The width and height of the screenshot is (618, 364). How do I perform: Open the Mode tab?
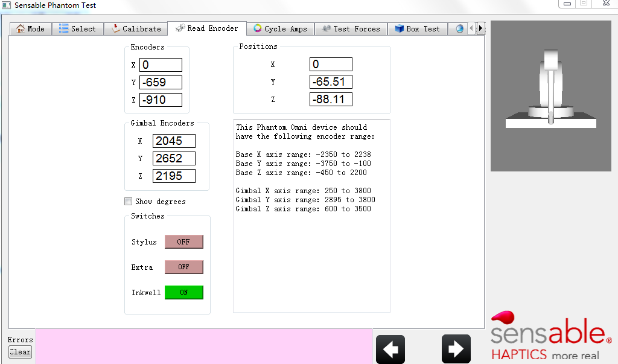(x=31, y=29)
